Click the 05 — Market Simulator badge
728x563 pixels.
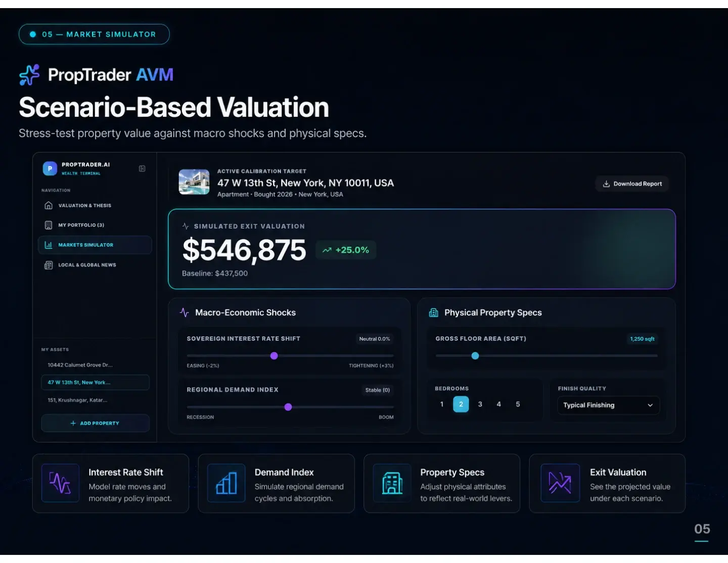click(x=94, y=34)
